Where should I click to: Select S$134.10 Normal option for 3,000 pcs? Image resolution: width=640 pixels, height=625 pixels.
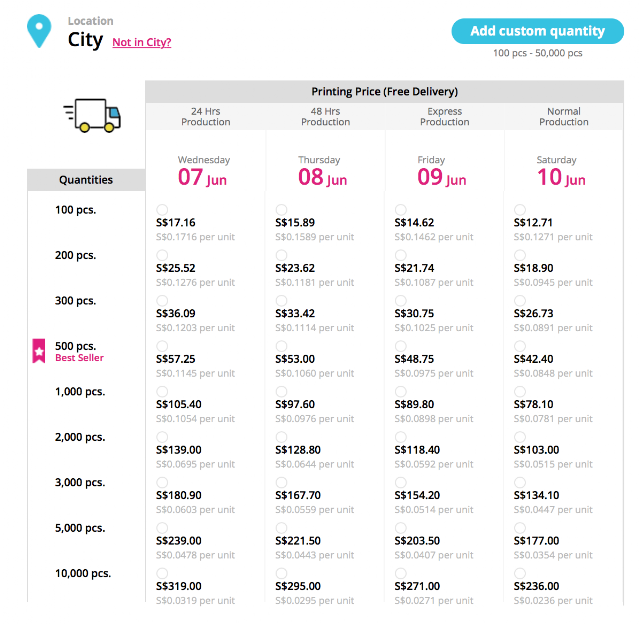coord(520,482)
